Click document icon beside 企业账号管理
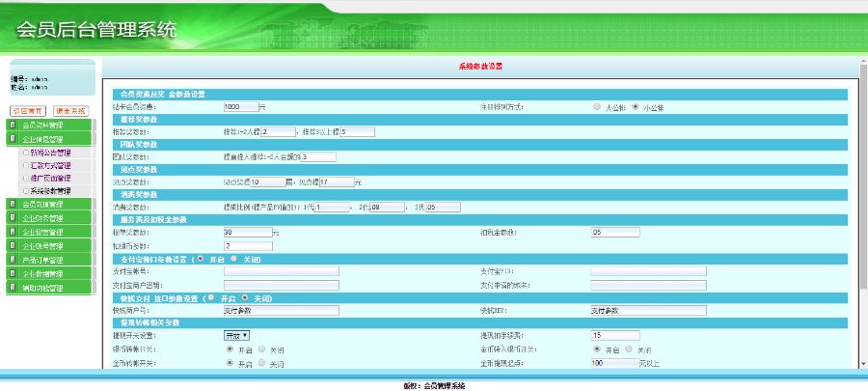This screenshot has width=868, height=391. [13, 245]
